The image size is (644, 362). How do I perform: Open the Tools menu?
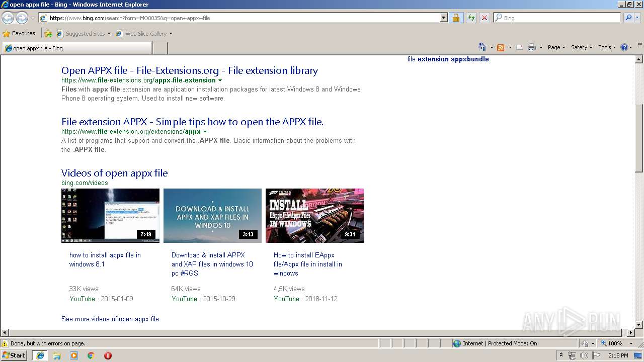(x=607, y=47)
